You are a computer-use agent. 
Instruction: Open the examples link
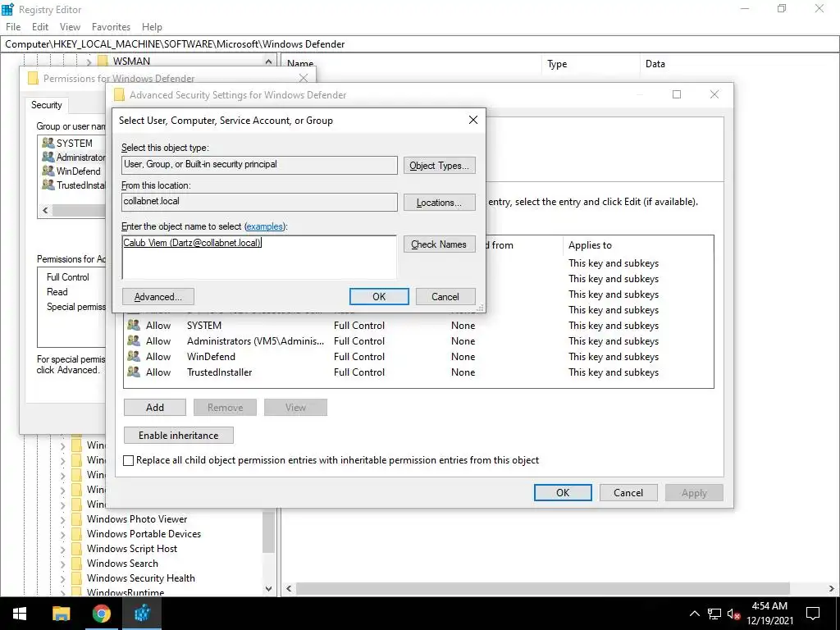(265, 226)
